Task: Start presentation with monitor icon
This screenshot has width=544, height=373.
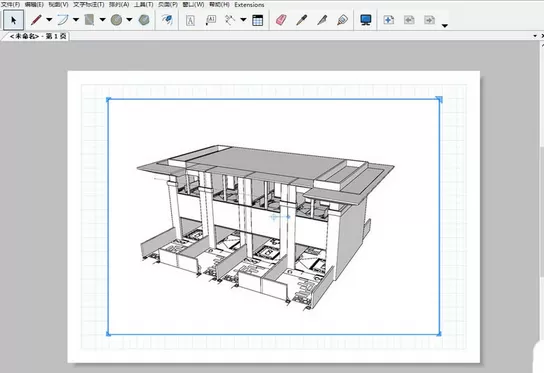Action: point(366,20)
